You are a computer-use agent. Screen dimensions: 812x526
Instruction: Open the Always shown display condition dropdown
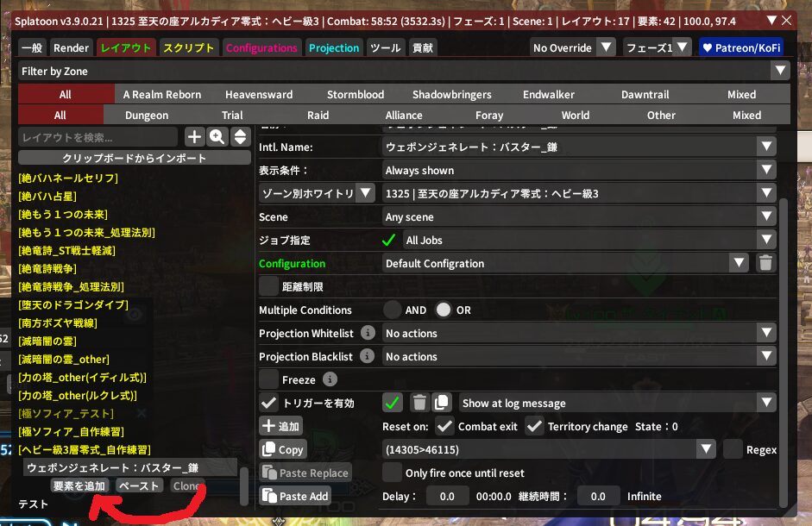point(580,171)
